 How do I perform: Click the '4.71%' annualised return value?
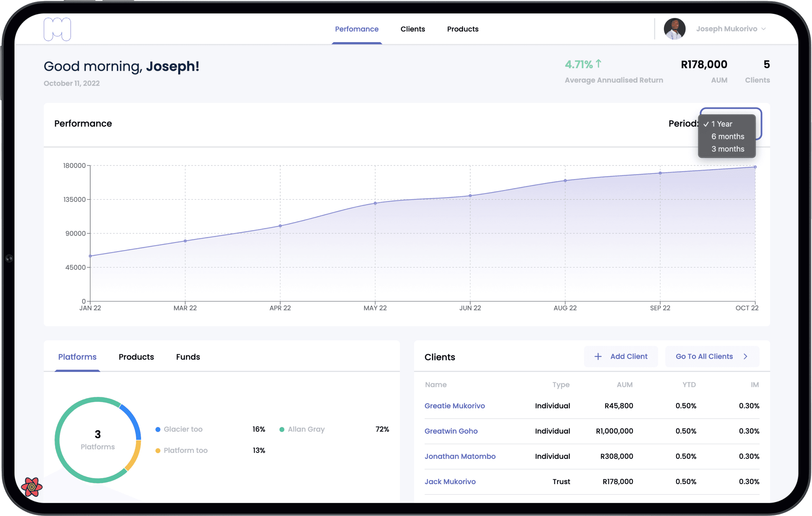pyautogui.click(x=579, y=64)
